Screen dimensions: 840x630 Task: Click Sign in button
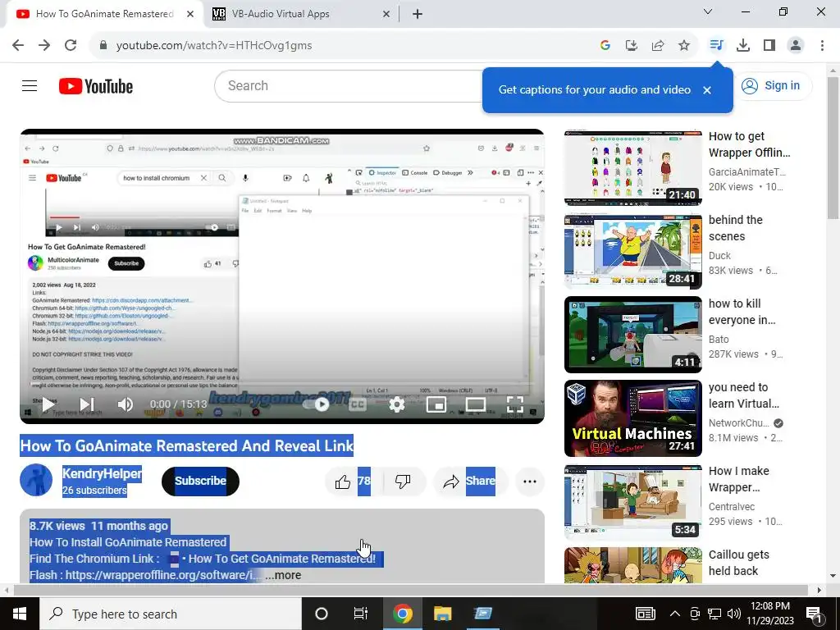pyautogui.click(x=773, y=85)
